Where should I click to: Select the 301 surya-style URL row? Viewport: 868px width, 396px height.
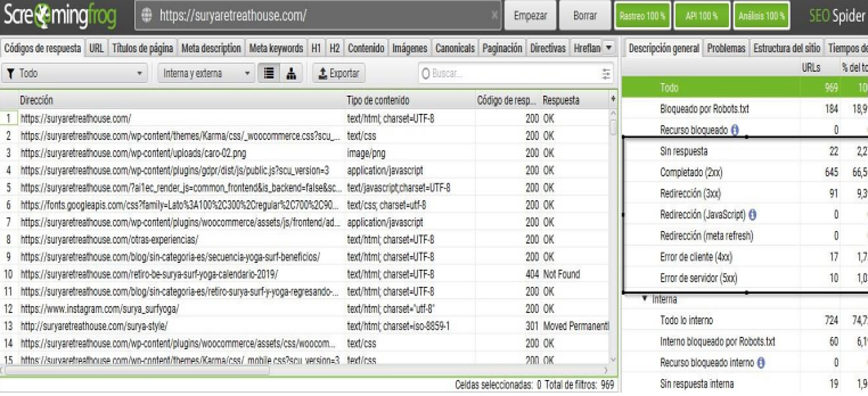click(x=305, y=327)
